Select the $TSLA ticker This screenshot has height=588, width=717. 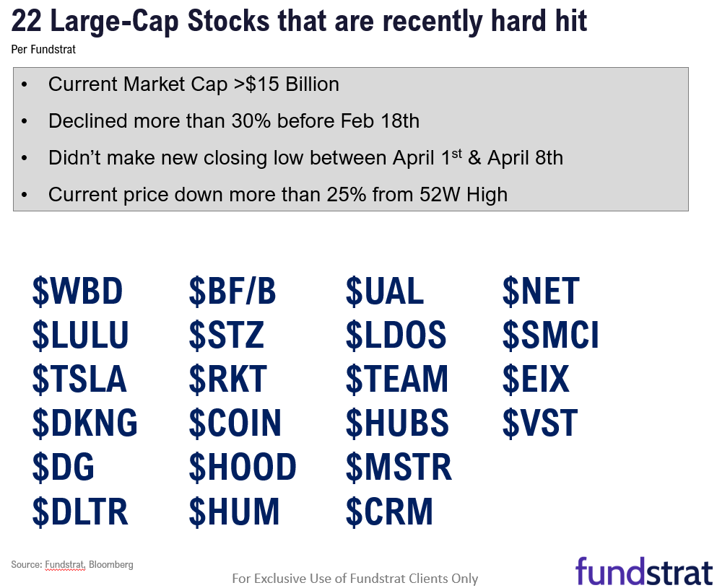pyautogui.click(x=79, y=379)
